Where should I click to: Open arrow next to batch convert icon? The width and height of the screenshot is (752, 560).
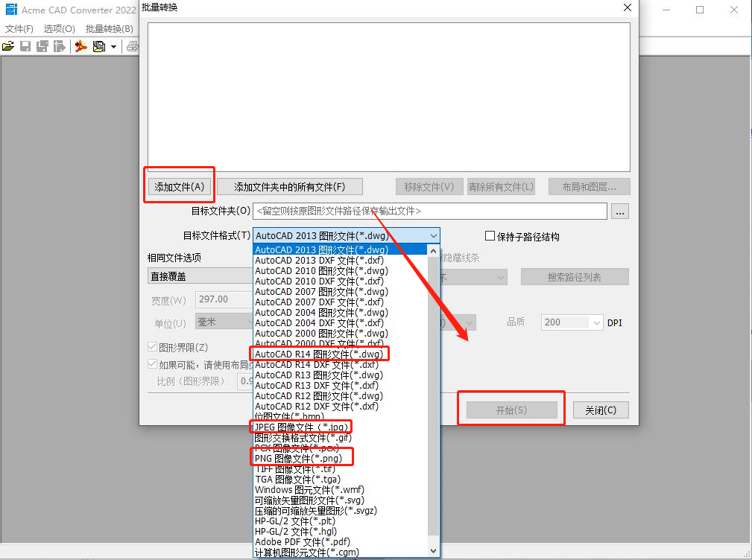[x=114, y=46]
